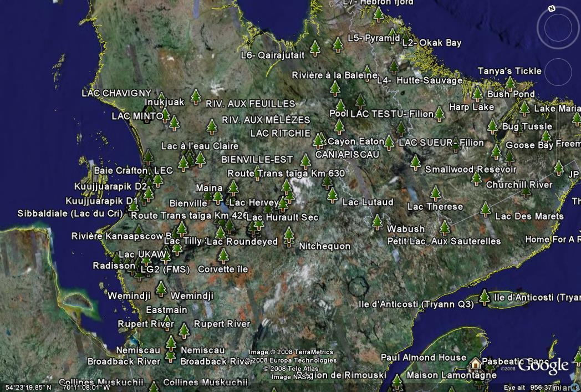Click the house icon near Paul Almond House
581x392 pixels.
475,364
